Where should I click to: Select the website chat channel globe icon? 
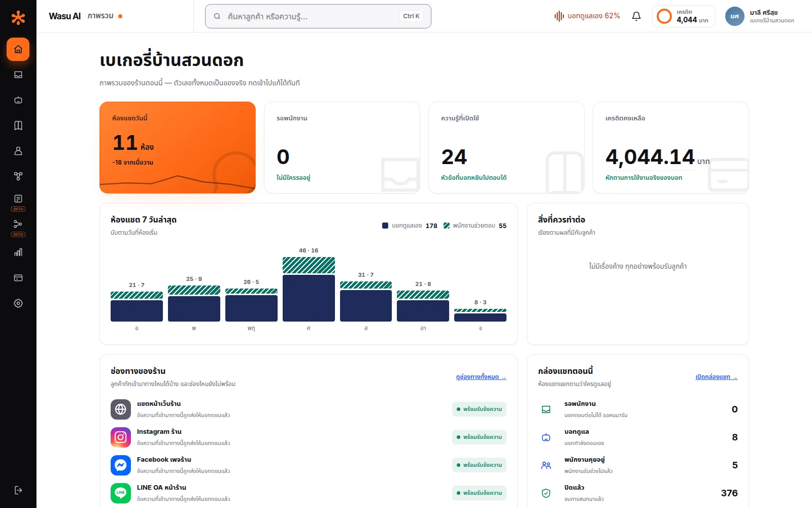coord(121,409)
